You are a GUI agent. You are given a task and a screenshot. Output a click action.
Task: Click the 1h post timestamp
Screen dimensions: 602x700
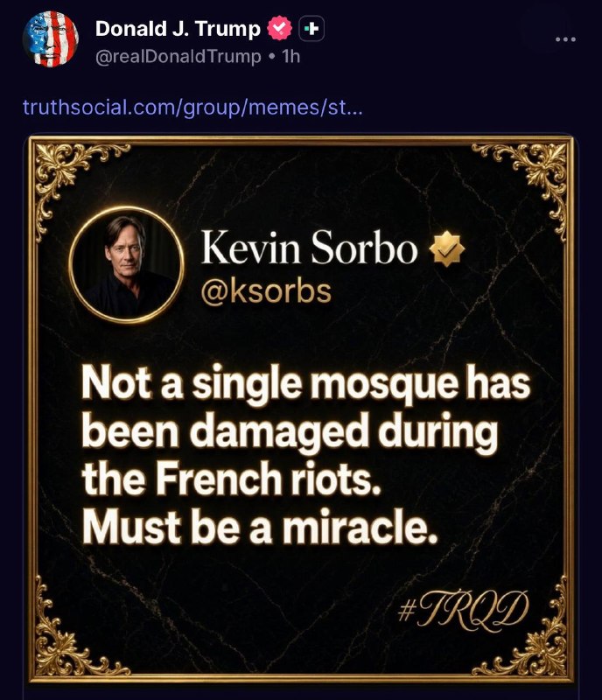pyautogui.click(x=290, y=57)
